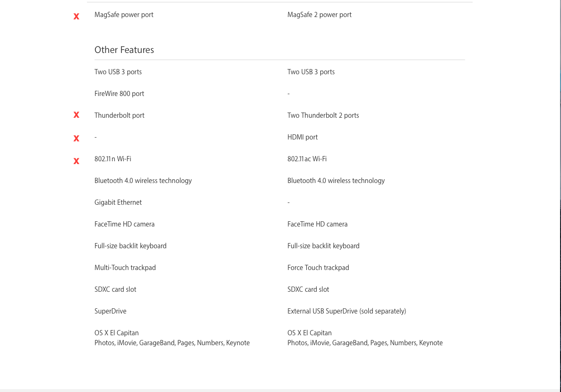Click the Gigabit Ethernet entry
The height and width of the screenshot is (392, 561).
click(118, 202)
